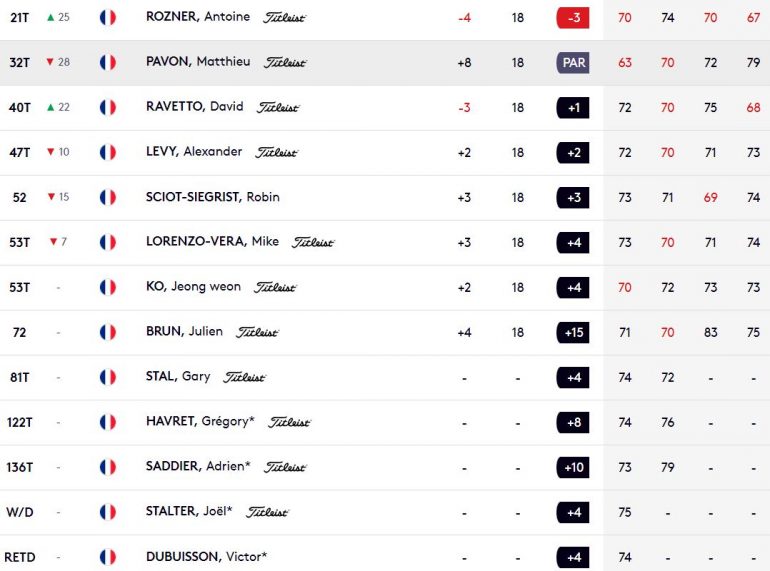
Task: Click the French flag beside SCIOT-SIEGRIST, Robin
Action: 108,197
